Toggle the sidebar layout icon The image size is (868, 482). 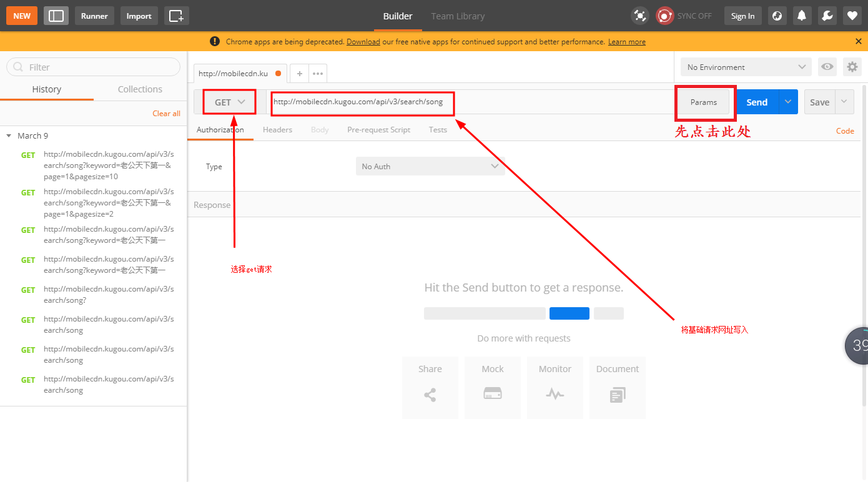point(56,16)
